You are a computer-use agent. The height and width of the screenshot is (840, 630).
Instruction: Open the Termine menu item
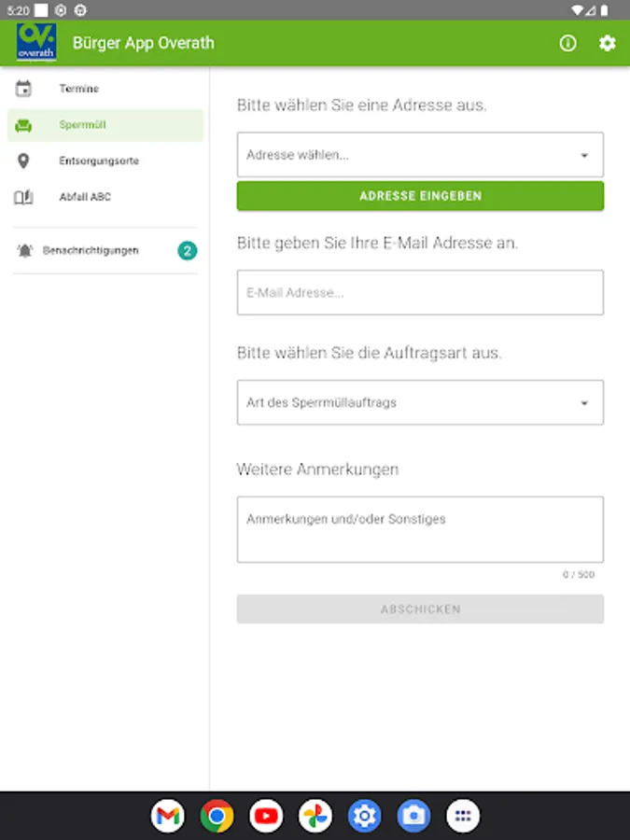coord(79,89)
